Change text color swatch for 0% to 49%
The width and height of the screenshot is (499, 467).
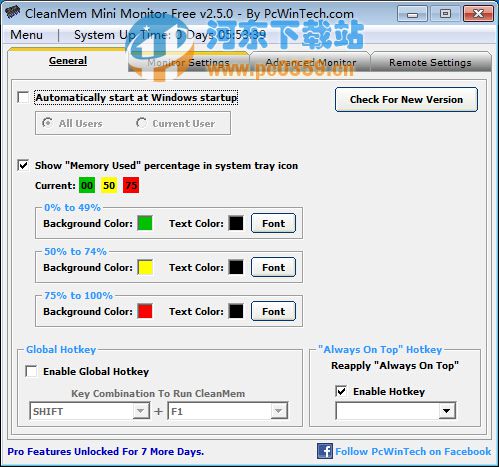click(x=236, y=223)
